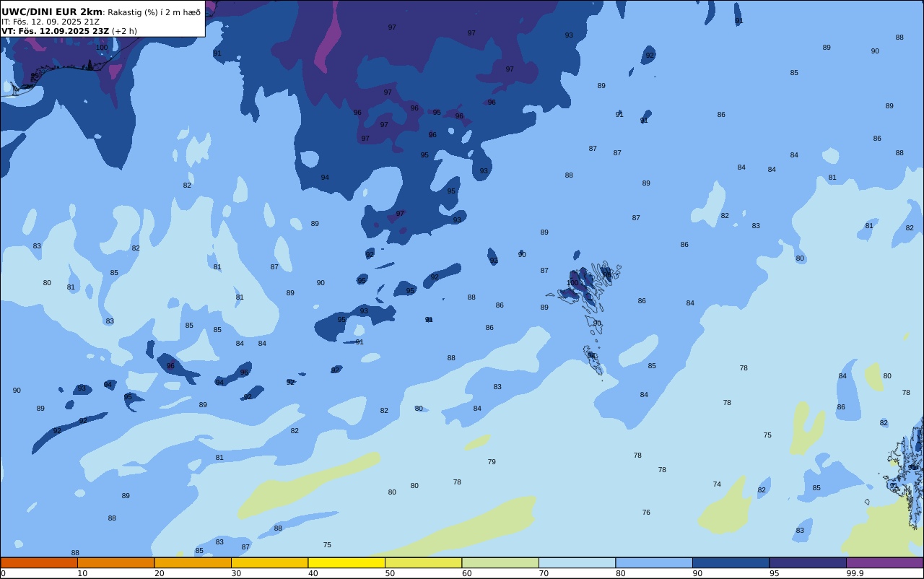Viewport: 924px width, 579px height.
Task: Select the light blue 80–90 legend swatch
Action: (654, 562)
